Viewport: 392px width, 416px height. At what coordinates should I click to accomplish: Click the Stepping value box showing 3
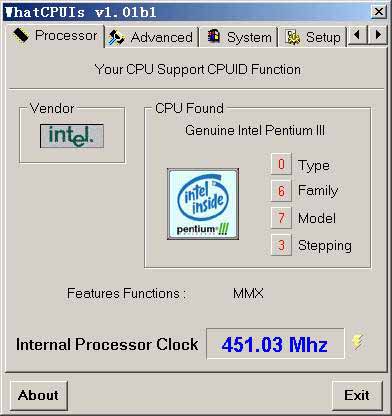pos(281,245)
